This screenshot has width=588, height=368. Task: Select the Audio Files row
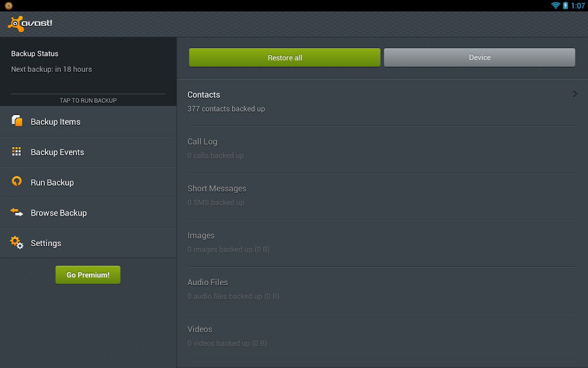pyautogui.click(x=382, y=290)
